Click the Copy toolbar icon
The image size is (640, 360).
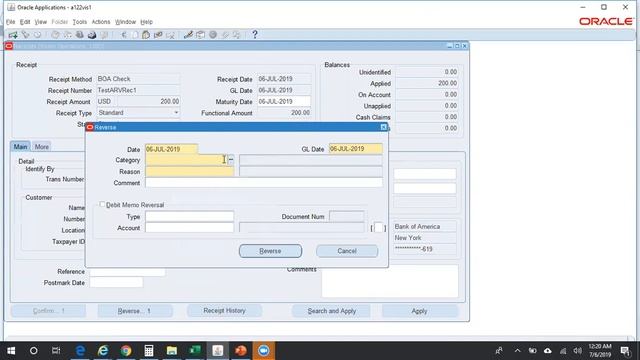coord(135,35)
